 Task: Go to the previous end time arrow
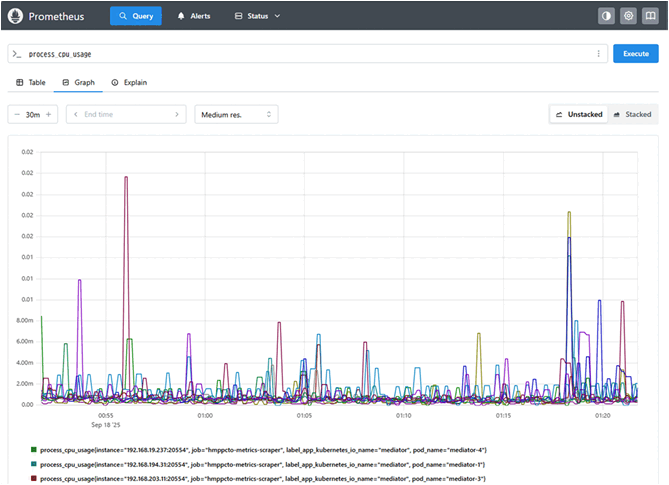click(75, 115)
